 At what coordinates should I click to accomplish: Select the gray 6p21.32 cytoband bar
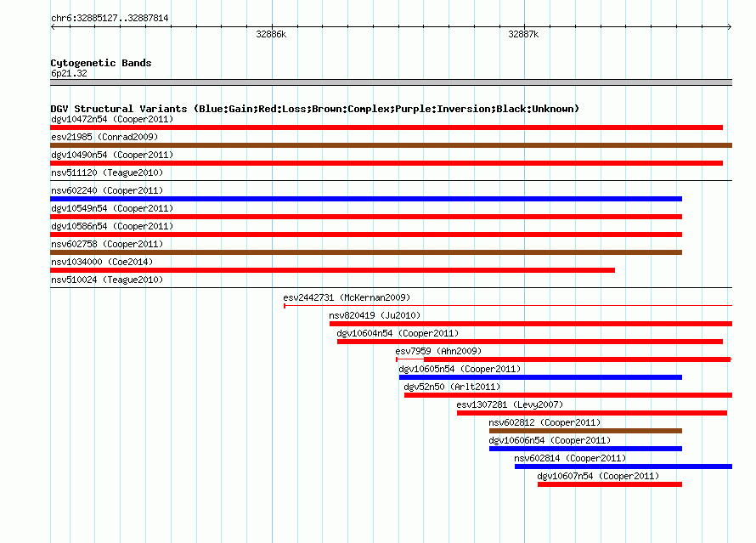pos(391,82)
